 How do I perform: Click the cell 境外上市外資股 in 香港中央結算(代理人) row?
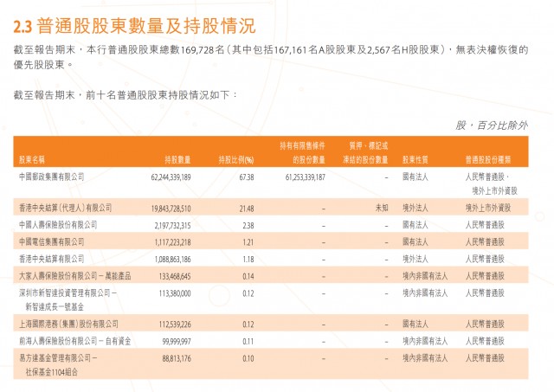(488, 208)
